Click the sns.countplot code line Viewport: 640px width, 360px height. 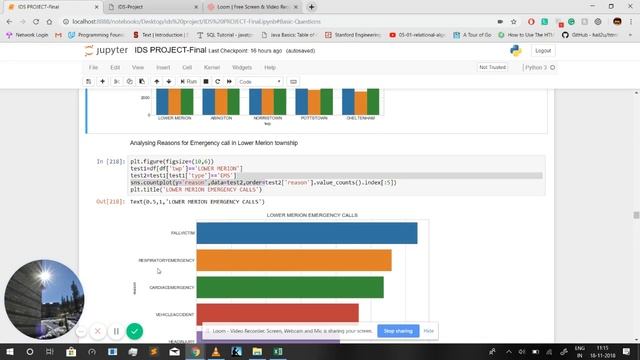click(263, 182)
